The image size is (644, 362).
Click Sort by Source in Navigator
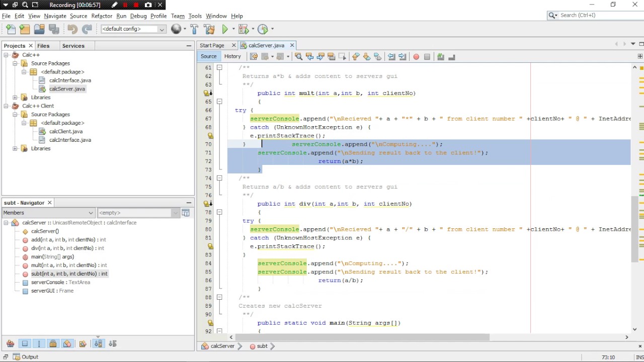[x=113, y=344]
